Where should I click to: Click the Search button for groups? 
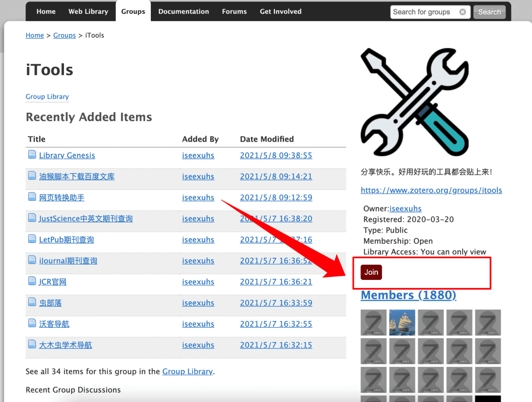(489, 12)
